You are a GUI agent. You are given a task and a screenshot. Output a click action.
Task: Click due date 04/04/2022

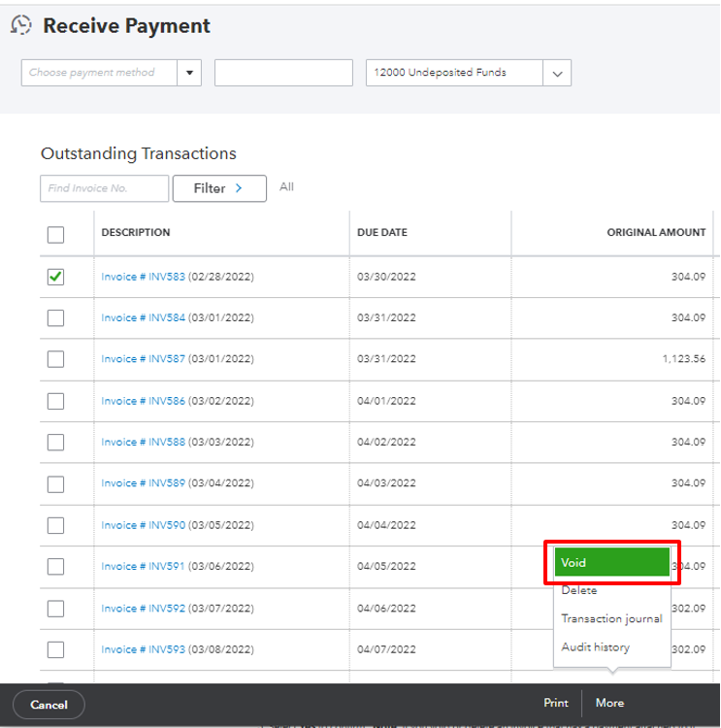386,525
